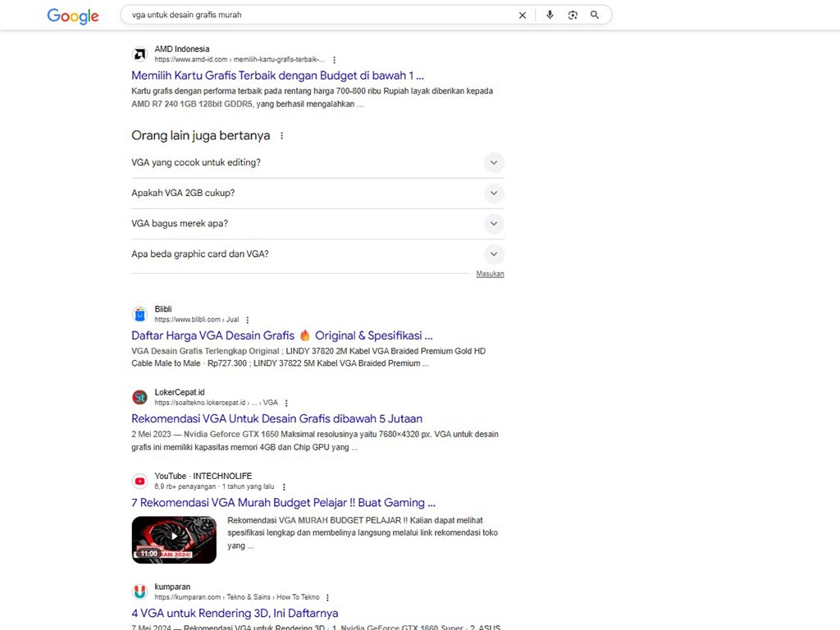Click soaltekno.lokercepat.id URL breadcrumb
The image size is (840, 630).
pos(217,402)
